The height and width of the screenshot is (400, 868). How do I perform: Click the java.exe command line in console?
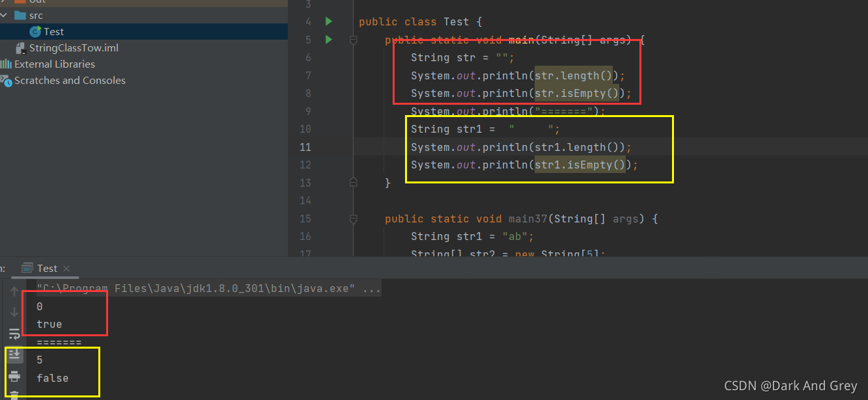(x=208, y=288)
